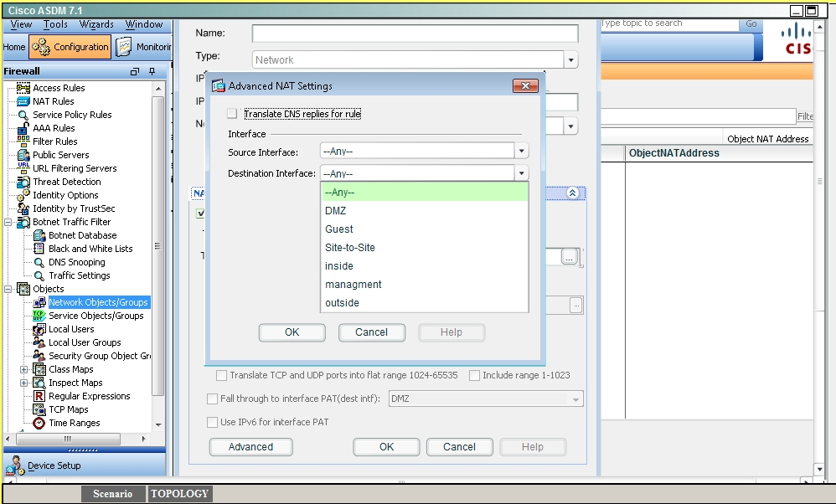Click the Name input field
The image size is (836, 504).
[415, 33]
